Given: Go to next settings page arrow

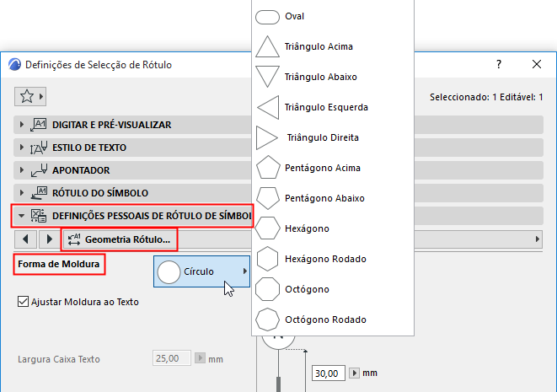Looking at the screenshot, I should click(49, 239).
